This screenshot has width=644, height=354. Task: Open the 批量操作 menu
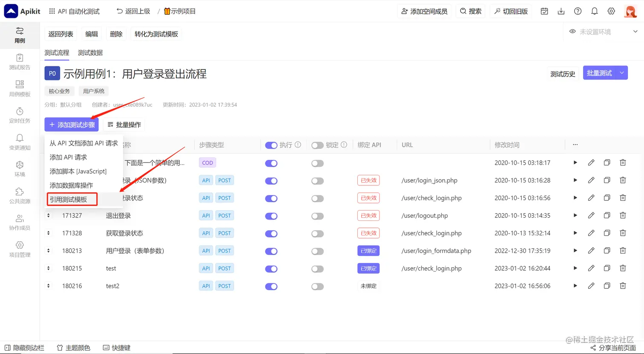point(124,125)
